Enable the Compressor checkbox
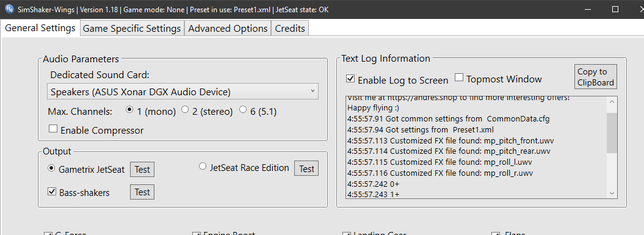The image size is (644, 235). pyautogui.click(x=53, y=129)
